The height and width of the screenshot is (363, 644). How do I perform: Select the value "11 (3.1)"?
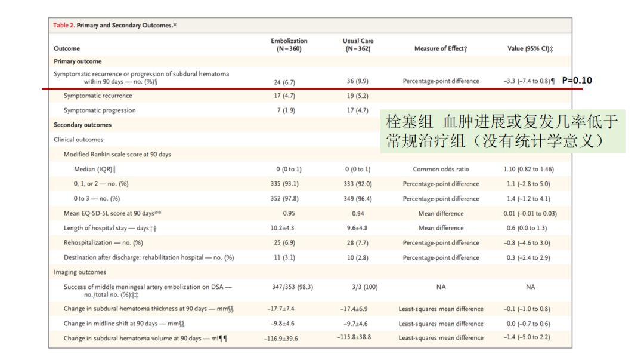[x=284, y=257]
